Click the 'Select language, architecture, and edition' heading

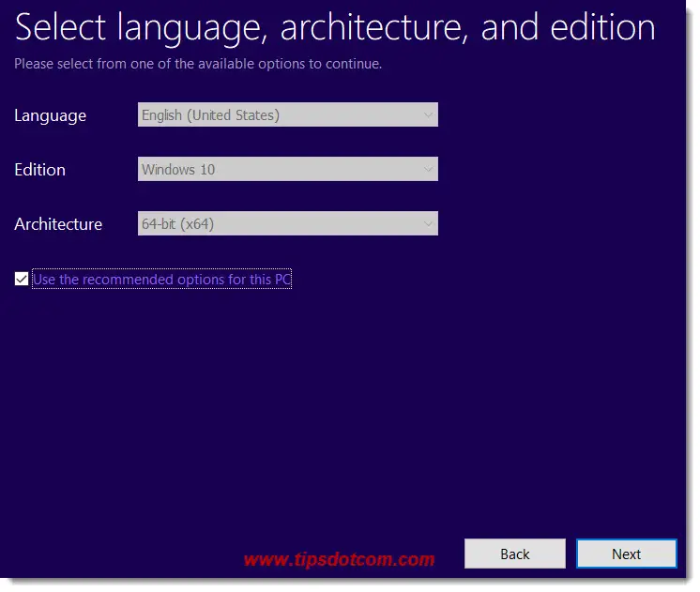(x=335, y=28)
